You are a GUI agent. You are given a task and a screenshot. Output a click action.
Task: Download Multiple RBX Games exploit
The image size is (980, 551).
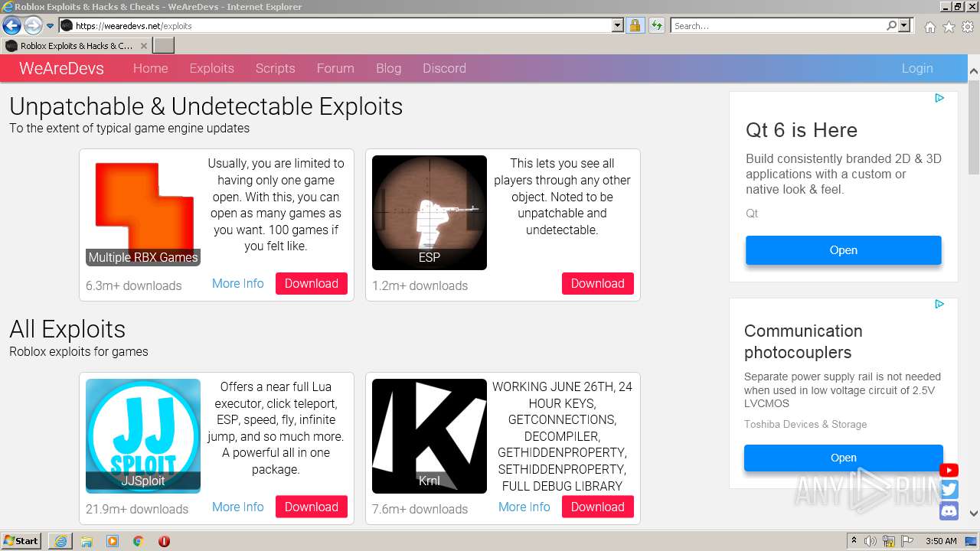(312, 283)
